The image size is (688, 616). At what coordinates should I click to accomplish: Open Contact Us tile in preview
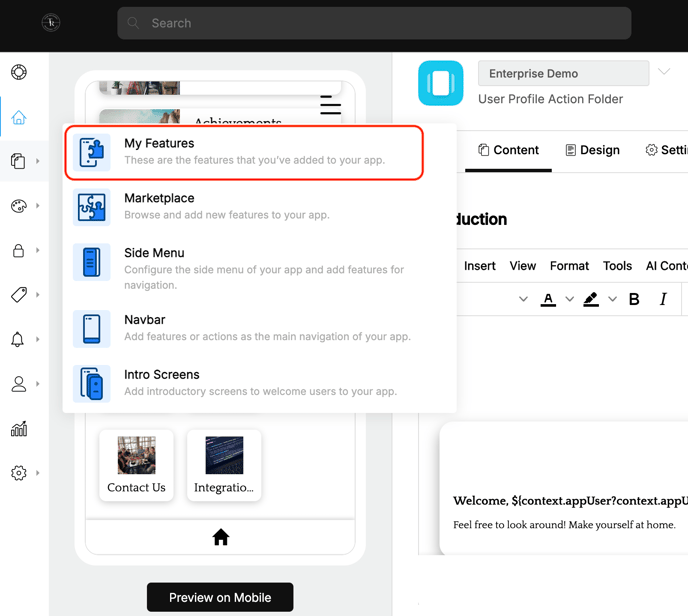coord(136,465)
